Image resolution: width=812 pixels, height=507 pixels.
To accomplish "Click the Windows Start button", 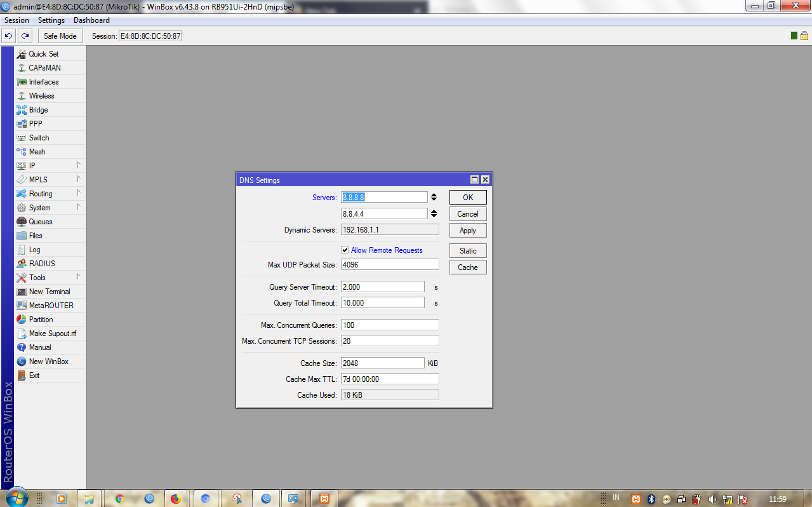I will click(x=16, y=497).
